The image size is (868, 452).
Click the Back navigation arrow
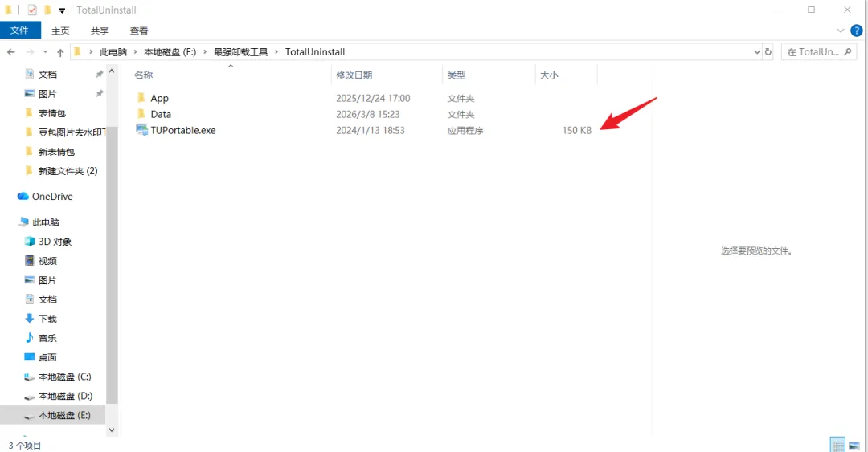pos(11,52)
